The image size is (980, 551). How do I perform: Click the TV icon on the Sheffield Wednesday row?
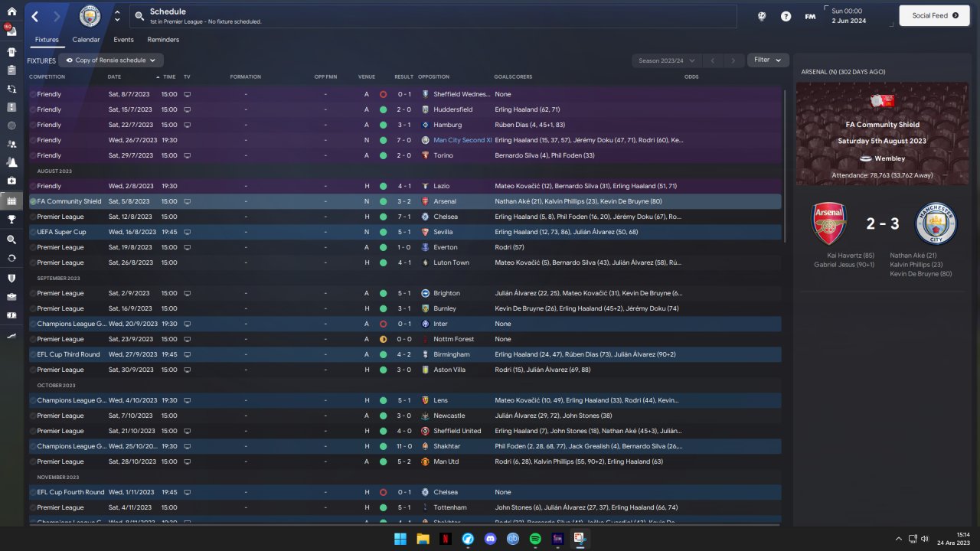[x=187, y=94]
